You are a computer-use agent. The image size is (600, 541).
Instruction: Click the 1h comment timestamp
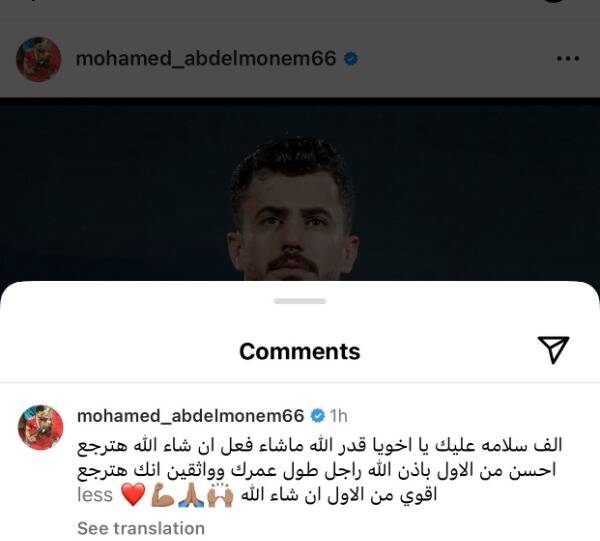(339, 416)
